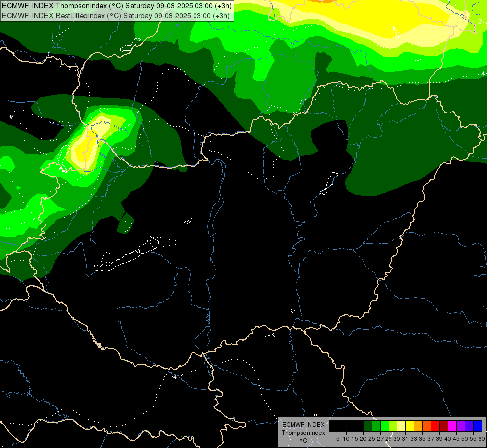Click the medium green legend swatch 25-27

(x=376, y=426)
